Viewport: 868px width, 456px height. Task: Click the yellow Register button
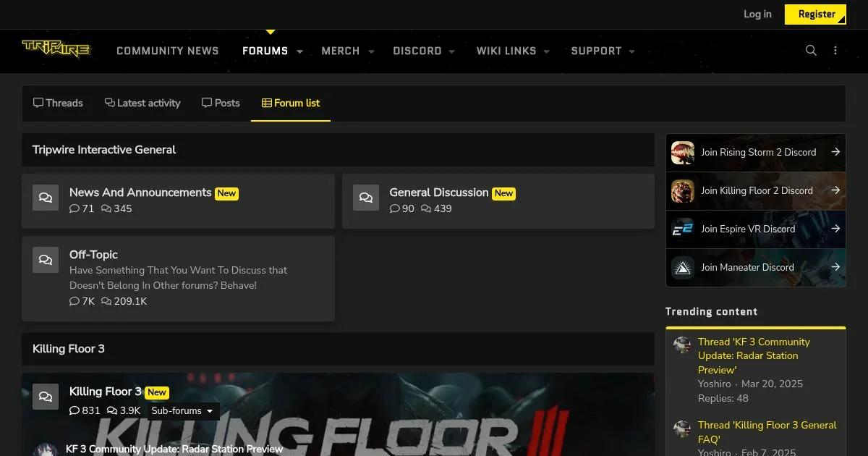[x=815, y=14]
